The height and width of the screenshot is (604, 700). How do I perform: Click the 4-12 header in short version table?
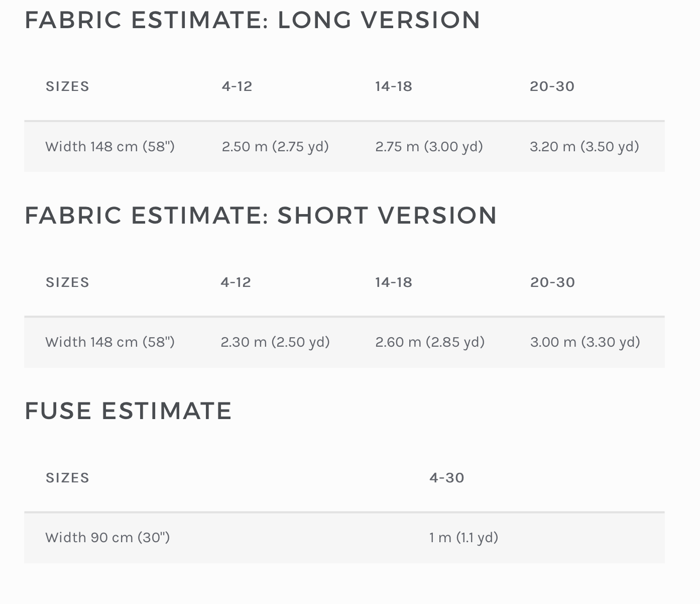click(236, 282)
